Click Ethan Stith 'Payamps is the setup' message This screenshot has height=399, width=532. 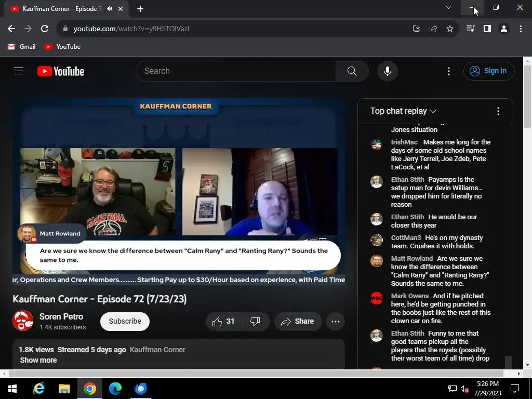tap(437, 192)
